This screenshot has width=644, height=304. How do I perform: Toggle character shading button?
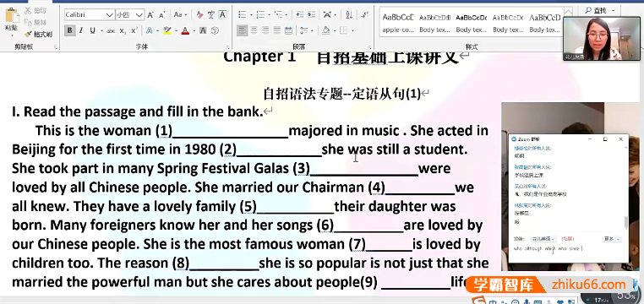coord(203,30)
